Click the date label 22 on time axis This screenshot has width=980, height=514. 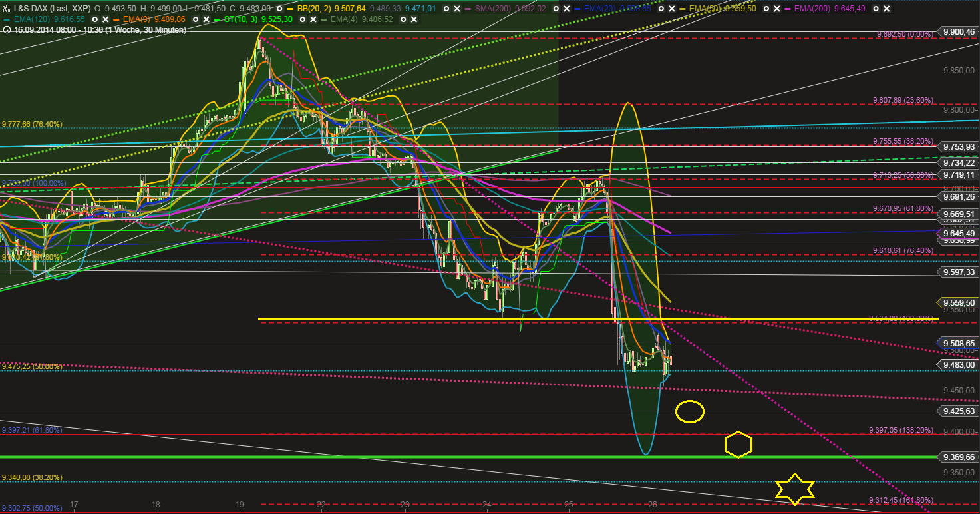(321, 505)
